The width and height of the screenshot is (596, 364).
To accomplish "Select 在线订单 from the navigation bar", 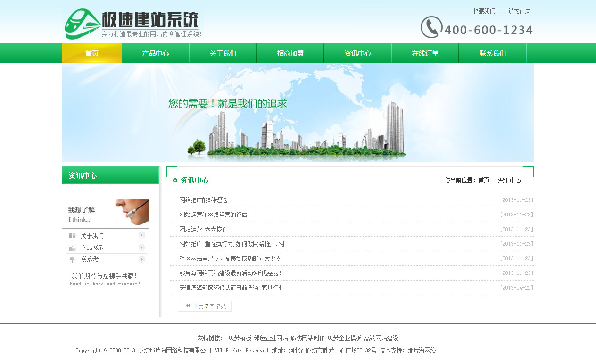I will [425, 53].
